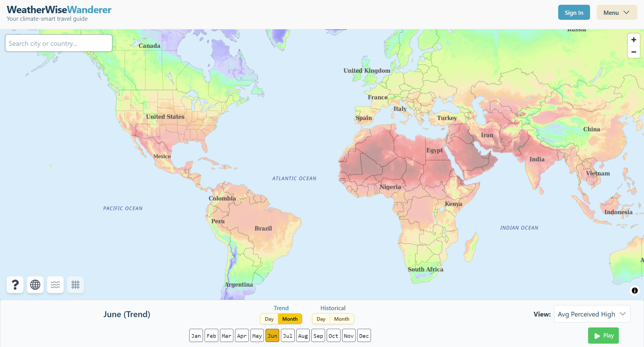Select August in the month bar
The image size is (644, 347).
(303, 336)
